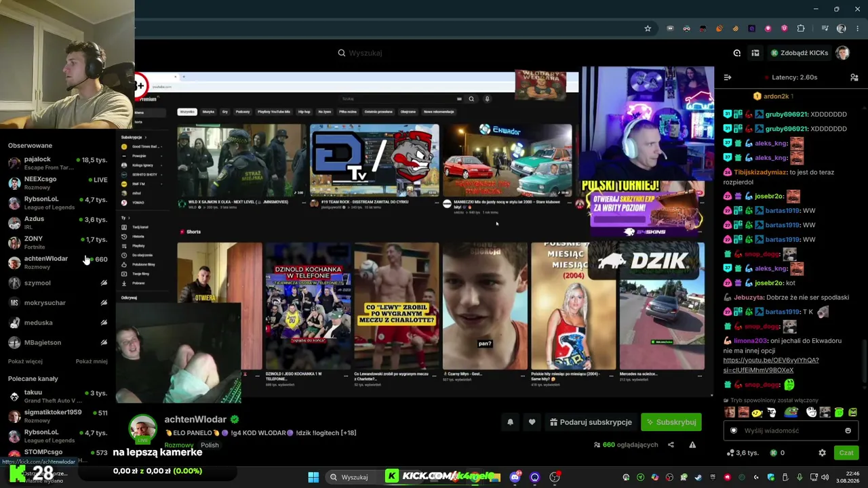Screen dimensions: 868x488
Task: Open Steam icon in system tray
Action: (x=698, y=477)
